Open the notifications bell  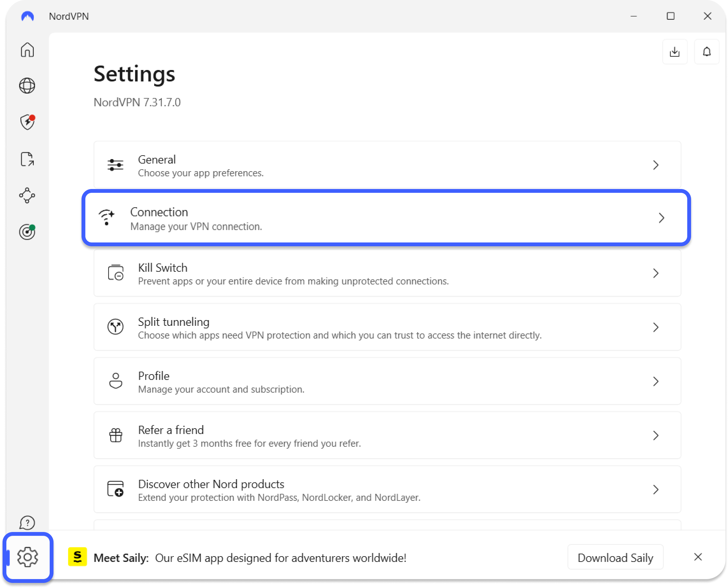(707, 52)
